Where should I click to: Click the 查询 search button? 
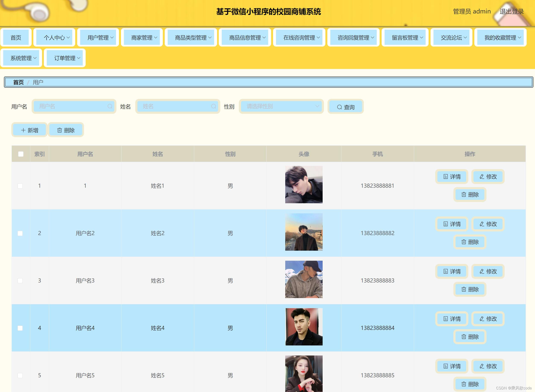click(x=345, y=107)
